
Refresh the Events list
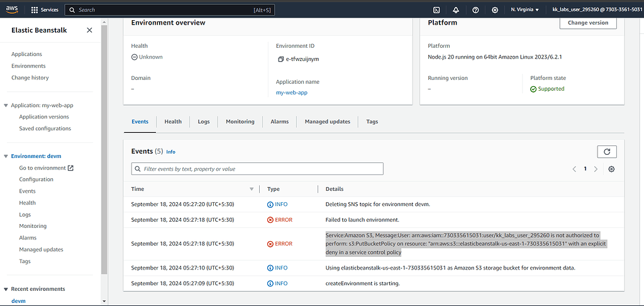tap(606, 152)
